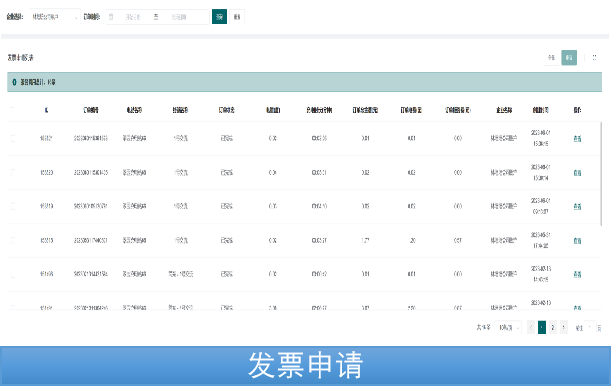The image size is (611, 387).
Task: Tick the checkbox of the 2023-05-31 row
Action: point(12,240)
